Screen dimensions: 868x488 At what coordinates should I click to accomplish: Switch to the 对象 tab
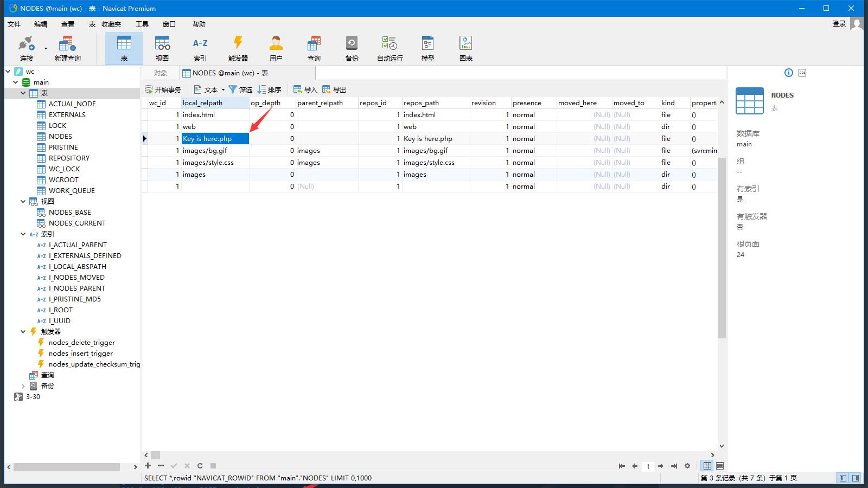pyautogui.click(x=160, y=73)
